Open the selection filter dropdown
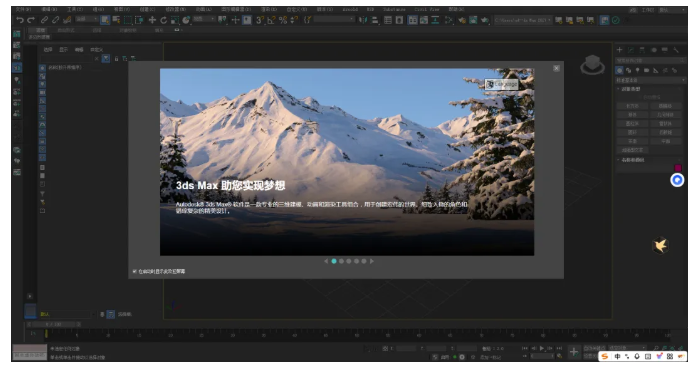Viewport: 696px width, 376px height. click(87, 19)
